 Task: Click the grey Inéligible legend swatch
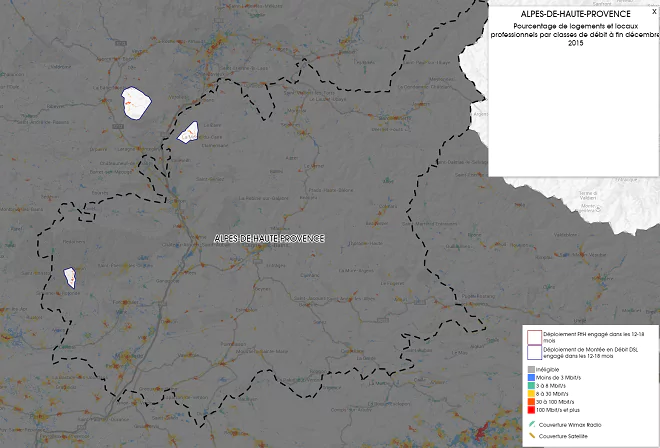[x=530, y=370]
